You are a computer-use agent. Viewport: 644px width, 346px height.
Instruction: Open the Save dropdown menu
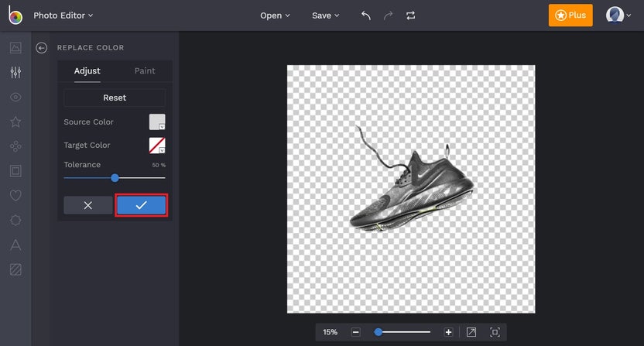[x=325, y=15]
